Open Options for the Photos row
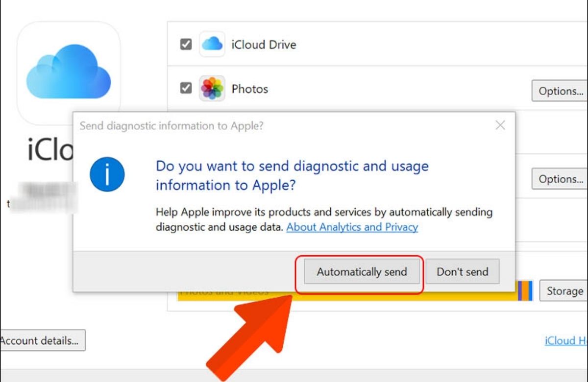The height and width of the screenshot is (382, 588). tap(560, 91)
